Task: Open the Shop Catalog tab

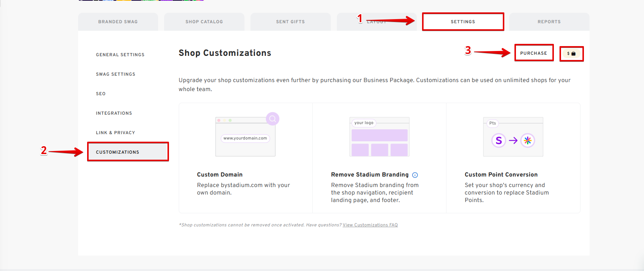Action: point(204,22)
